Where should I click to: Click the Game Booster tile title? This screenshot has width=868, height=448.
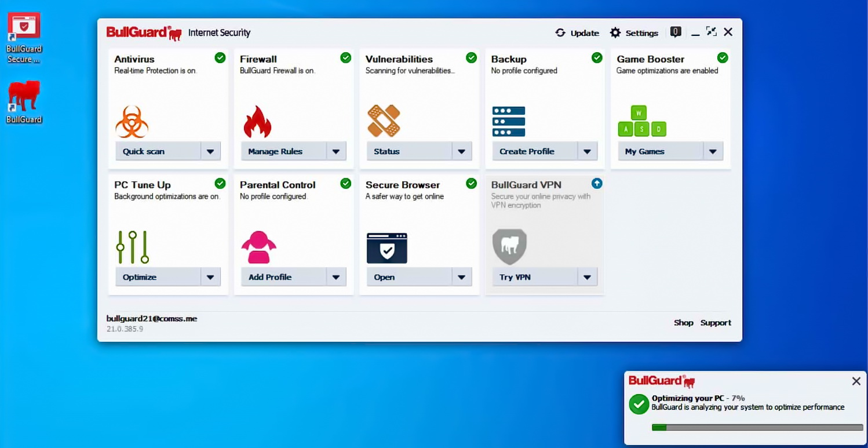pyautogui.click(x=651, y=59)
